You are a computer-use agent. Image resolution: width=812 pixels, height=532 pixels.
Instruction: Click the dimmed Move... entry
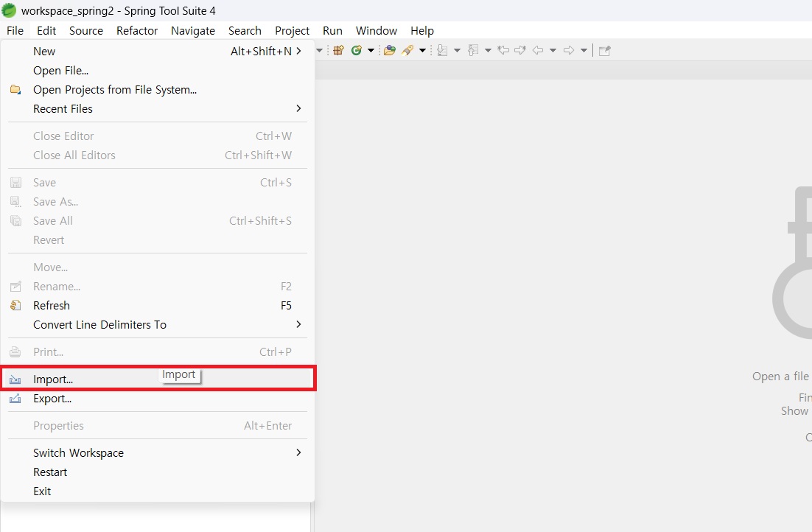pyautogui.click(x=158, y=267)
